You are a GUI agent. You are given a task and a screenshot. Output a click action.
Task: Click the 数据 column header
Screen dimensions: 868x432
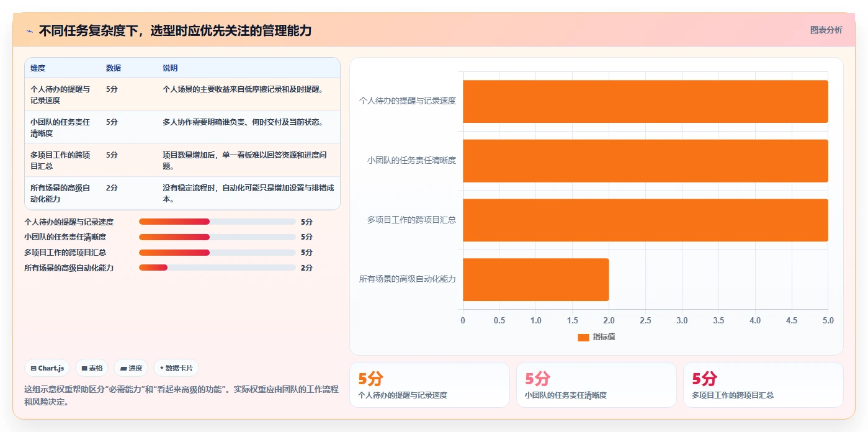point(114,68)
